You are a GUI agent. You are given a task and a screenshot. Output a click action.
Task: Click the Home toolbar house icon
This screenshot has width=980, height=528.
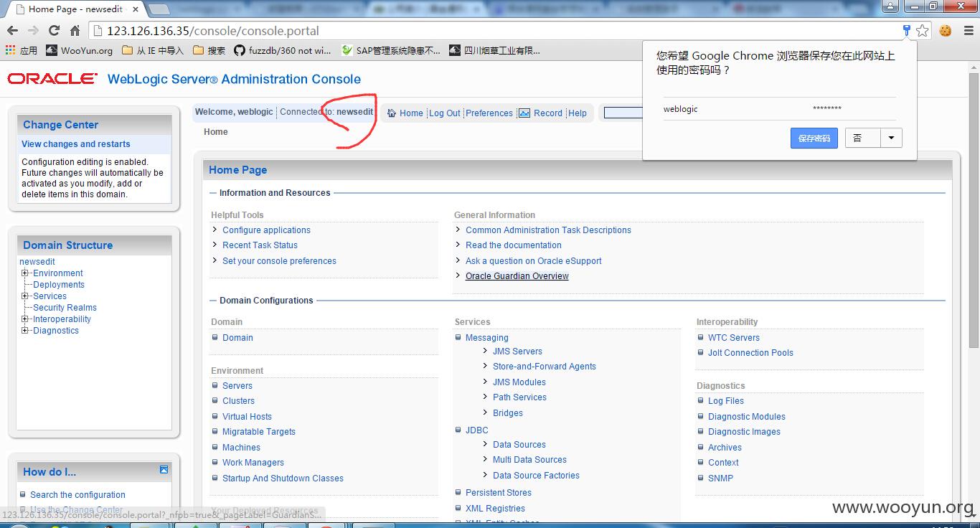click(x=392, y=113)
